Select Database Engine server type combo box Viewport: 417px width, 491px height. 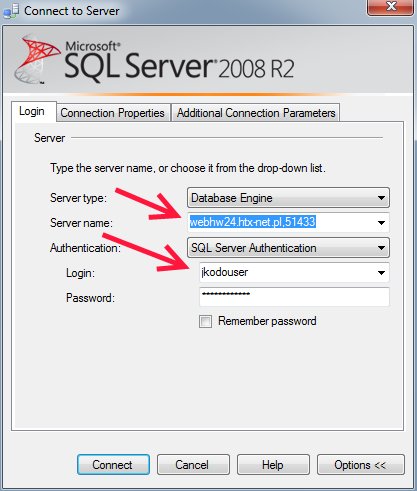pyautogui.click(x=288, y=198)
